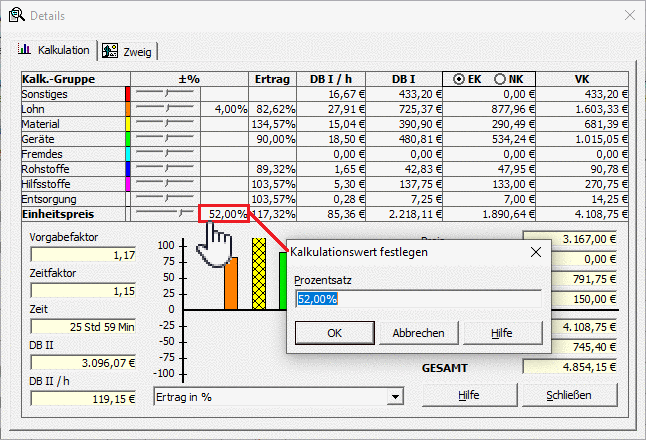
Task: Click the Lohn percentage slider
Action: pyautogui.click(x=165, y=109)
